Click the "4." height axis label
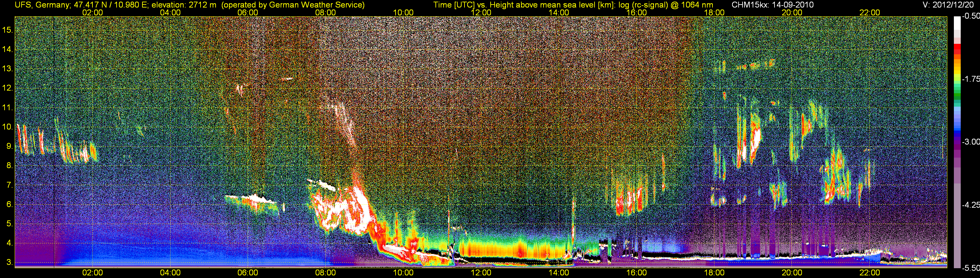 tap(10, 243)
